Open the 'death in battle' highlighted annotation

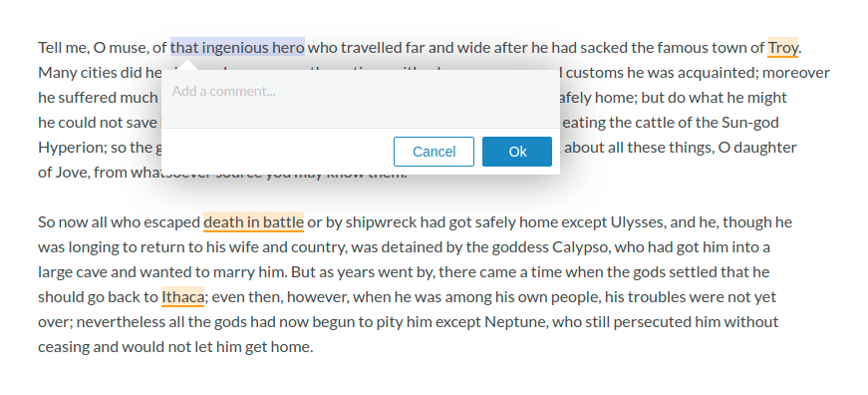pos(253,222)
